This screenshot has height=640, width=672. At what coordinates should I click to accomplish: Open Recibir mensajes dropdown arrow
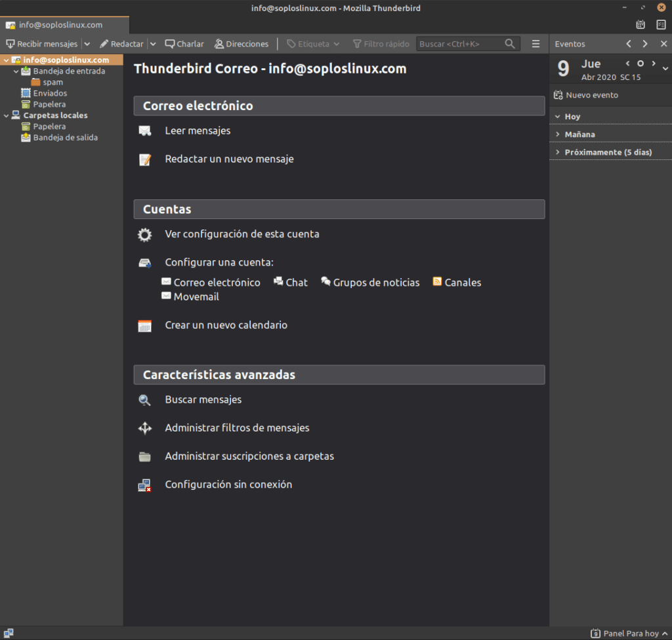[x=87, y=44]
